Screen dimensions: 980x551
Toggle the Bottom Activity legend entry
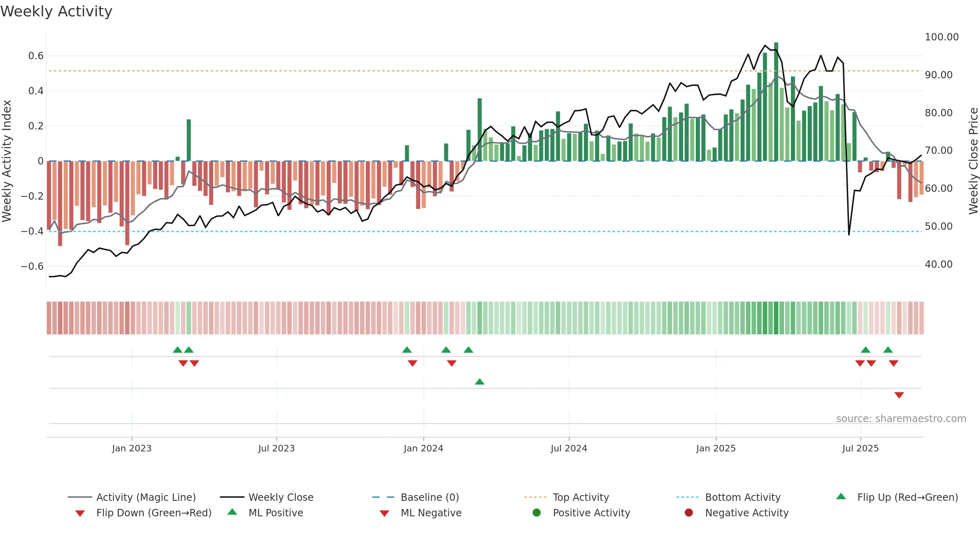point(728,497)
